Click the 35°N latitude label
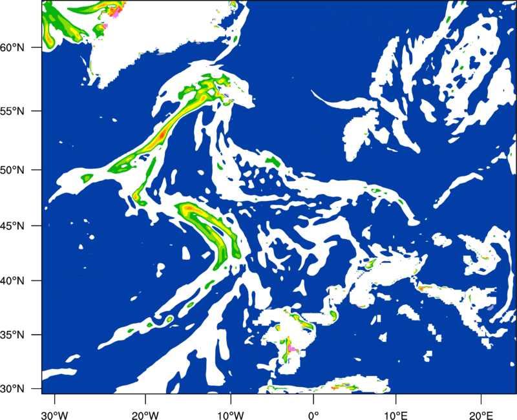Screen dimensions: 517x420 12,335
